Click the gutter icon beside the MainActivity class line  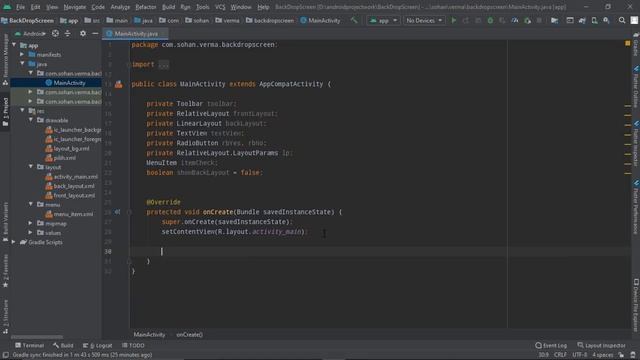point(118,84)
